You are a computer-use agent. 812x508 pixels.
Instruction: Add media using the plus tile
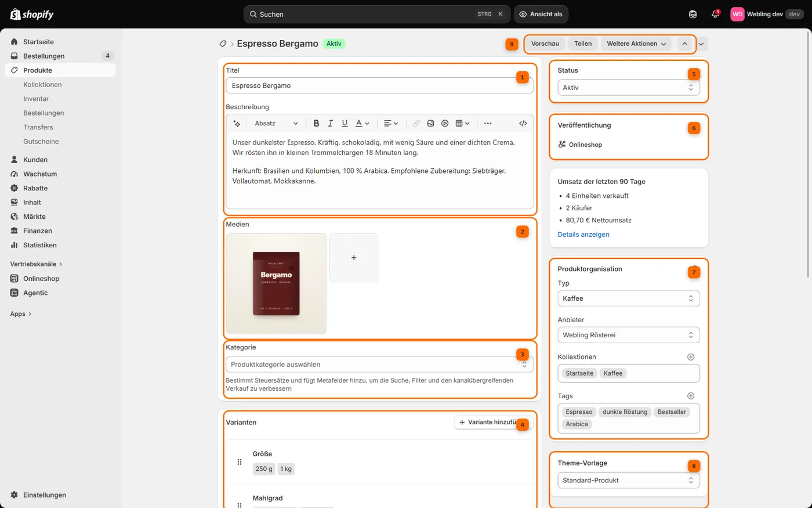coord(354,258)
